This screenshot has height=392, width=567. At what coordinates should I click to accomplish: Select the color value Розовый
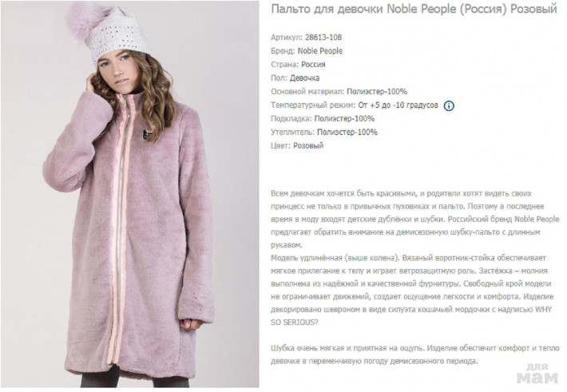308,146
